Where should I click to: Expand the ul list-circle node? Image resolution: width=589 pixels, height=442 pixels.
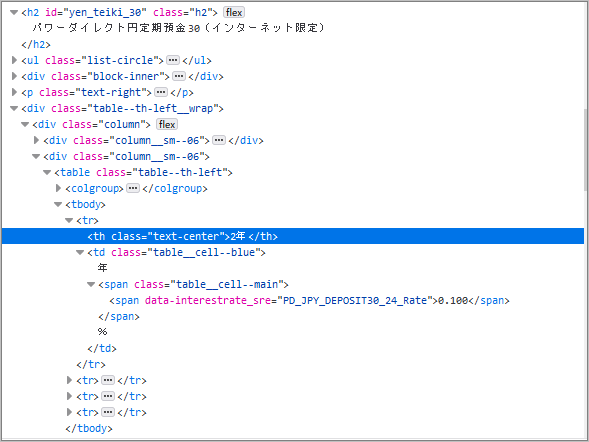pos(14,60)
